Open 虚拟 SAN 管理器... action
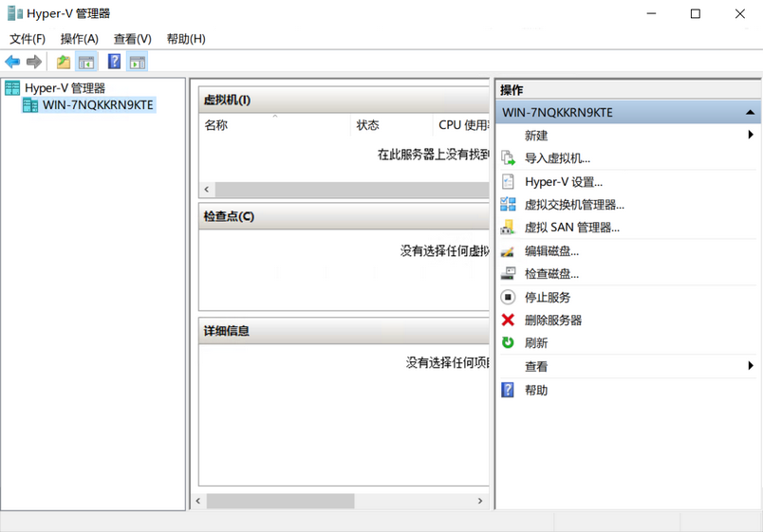Screen dimensions: 763x532 tap(571, 228)
